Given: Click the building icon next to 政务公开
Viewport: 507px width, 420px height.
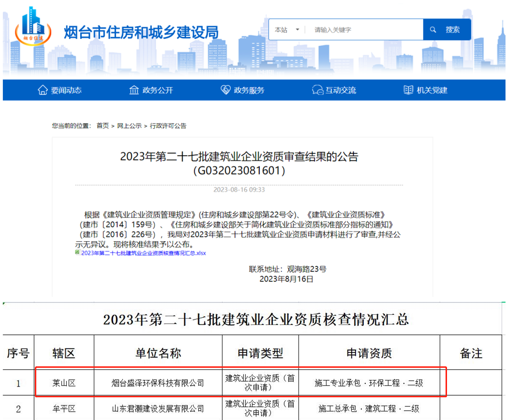Looking at the screenshot, I should [134, 90].
